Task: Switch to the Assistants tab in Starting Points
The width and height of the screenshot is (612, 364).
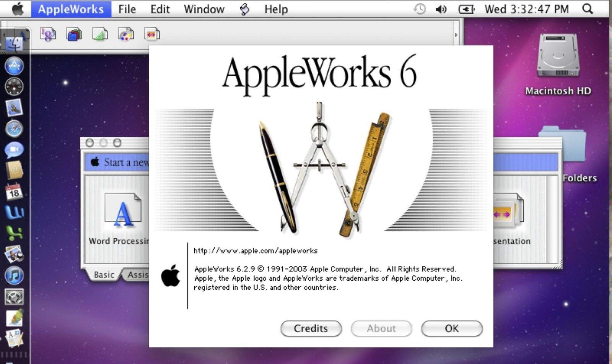Action: tap(137, 275)
